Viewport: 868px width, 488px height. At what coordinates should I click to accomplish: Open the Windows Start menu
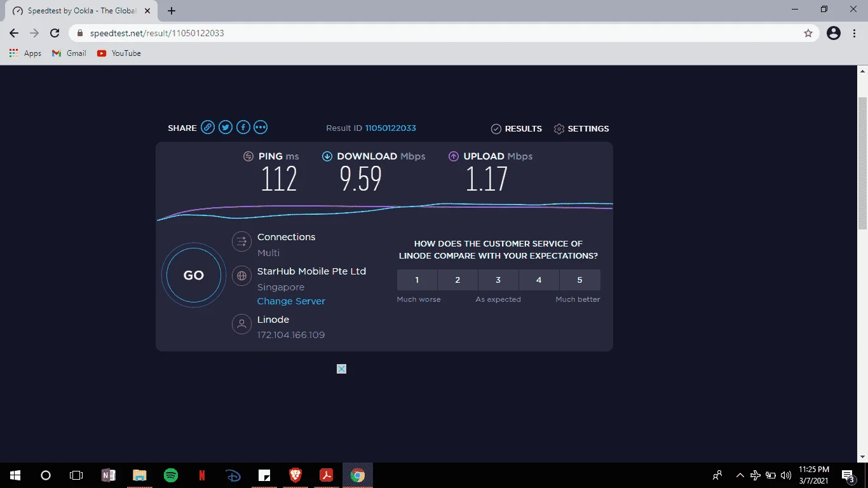(x=15, y=475)
